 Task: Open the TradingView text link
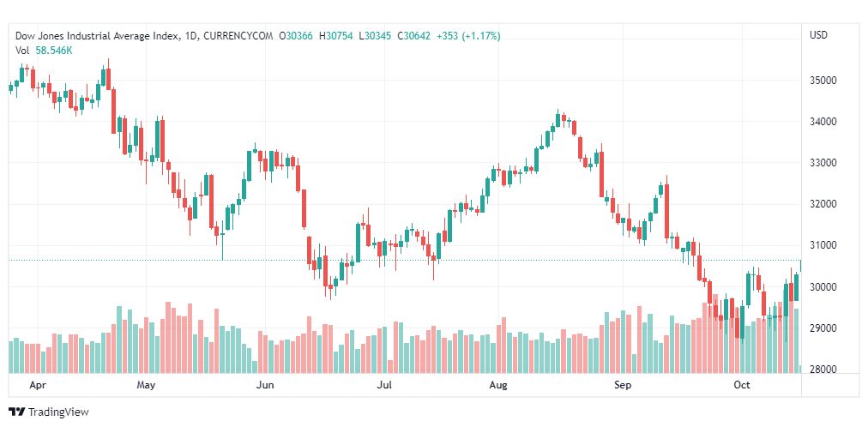coord(58,412)
